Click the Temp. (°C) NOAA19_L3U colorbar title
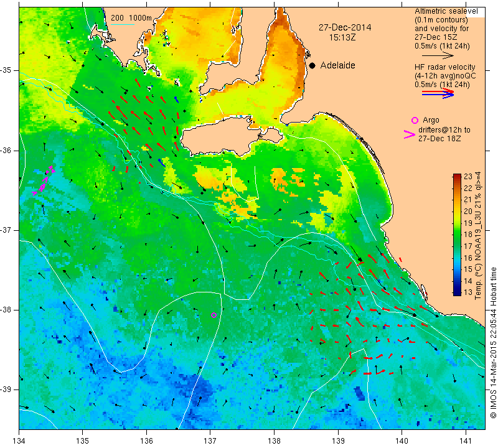The image size is (498, 448). pyautogui.click(x=477, y=235)
